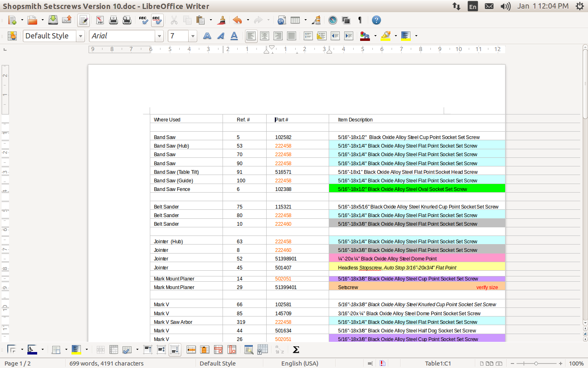This screenshot has width=588, height=368.
Task: Click the Print icon
Action: (x=114, y=20)
